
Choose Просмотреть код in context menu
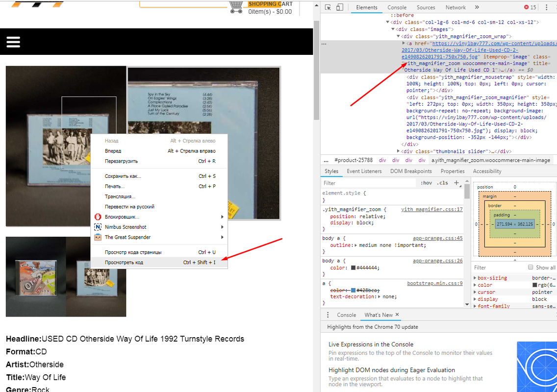pos(159,263)
